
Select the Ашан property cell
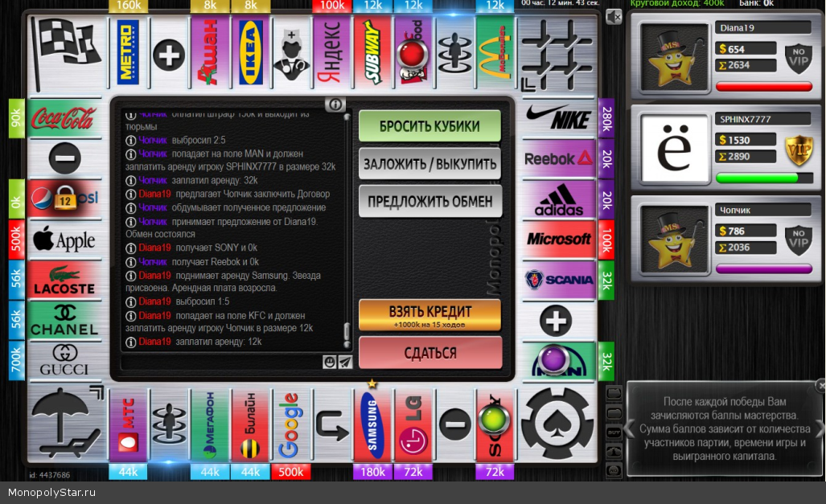(x=210, y=52)
